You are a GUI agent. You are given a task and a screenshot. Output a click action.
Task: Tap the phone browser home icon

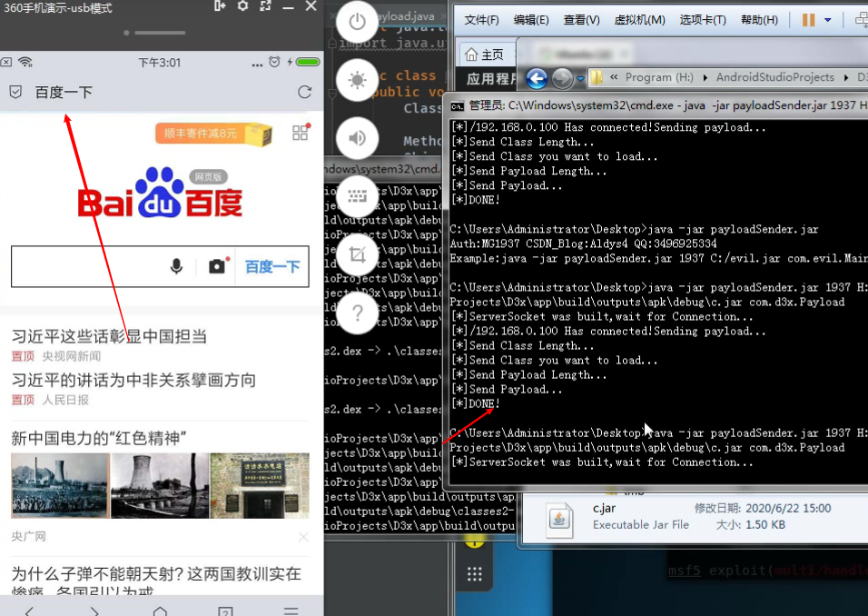(160, 611)
